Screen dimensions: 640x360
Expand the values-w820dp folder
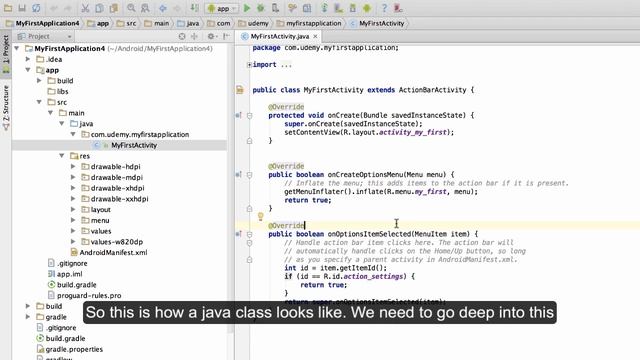(x=73, y=242)
